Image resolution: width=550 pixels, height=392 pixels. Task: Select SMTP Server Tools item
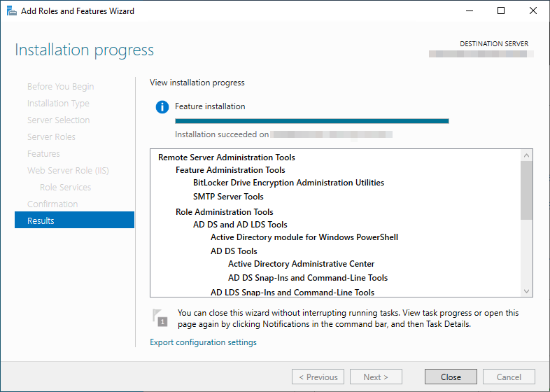[x=228, y=197]
